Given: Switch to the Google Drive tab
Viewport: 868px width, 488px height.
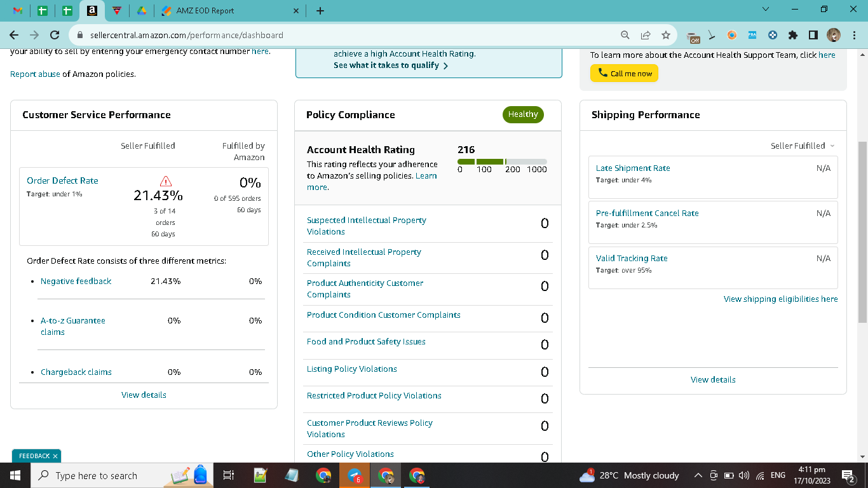Looking at the screenshot, I should 141,11.
